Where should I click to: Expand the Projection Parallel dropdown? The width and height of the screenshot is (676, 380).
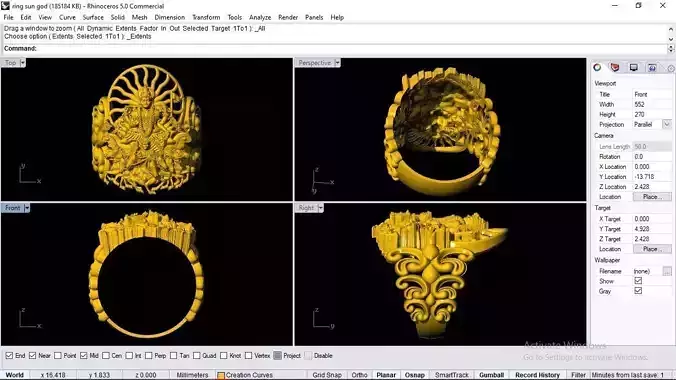[667, 124]
